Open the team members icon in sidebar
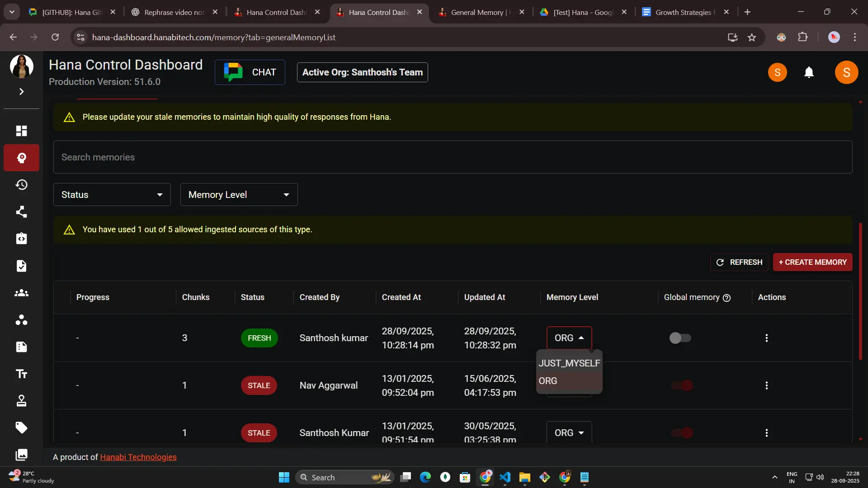The width and height of the screenshot is (868, 488). [x=21, y=293]
